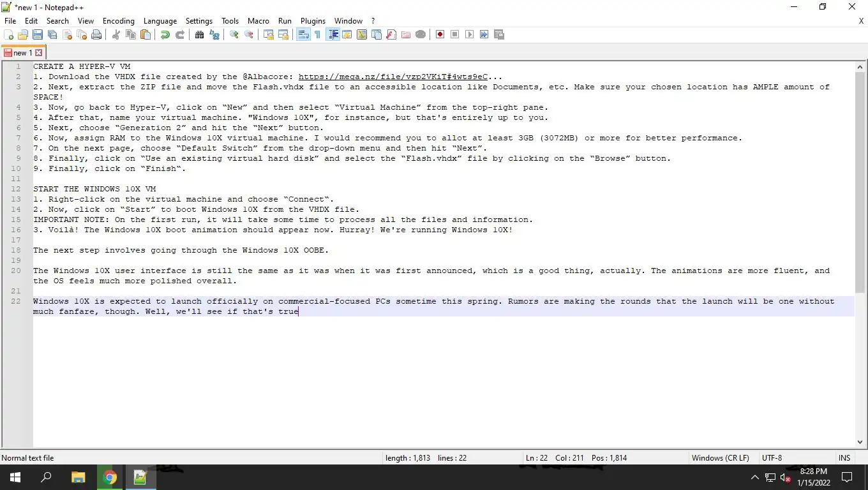Click the vertical scrollbar up arrow
The height and width of the screenshot is (490, 868).
click(x=860, y=66)
